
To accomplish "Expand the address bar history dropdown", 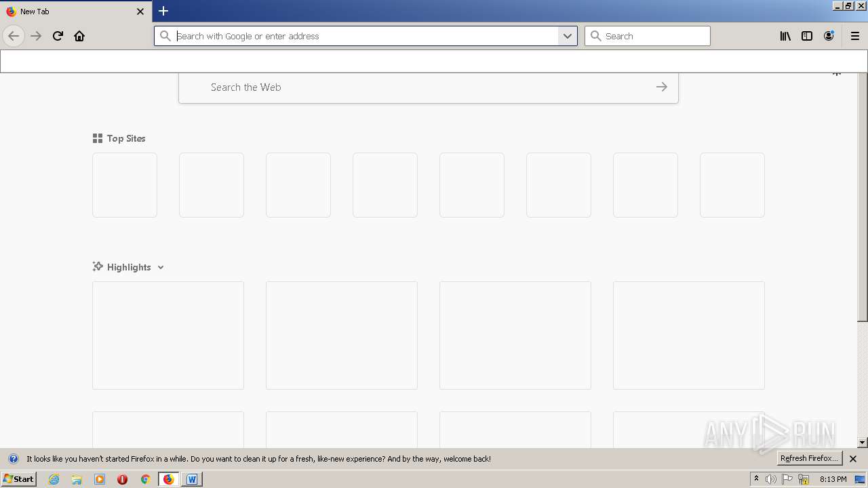I will pos(568,36).
